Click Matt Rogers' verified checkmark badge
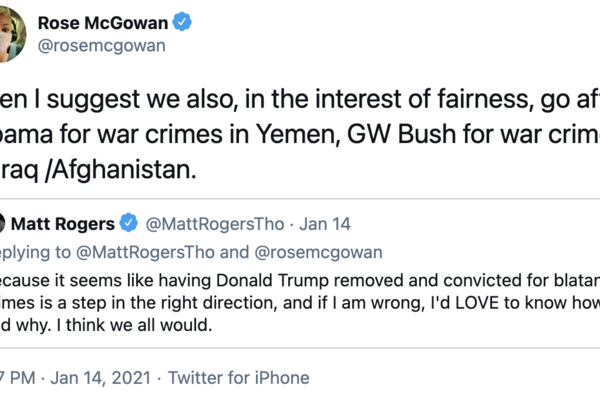600x400 pixels. [x=129, y=219]
